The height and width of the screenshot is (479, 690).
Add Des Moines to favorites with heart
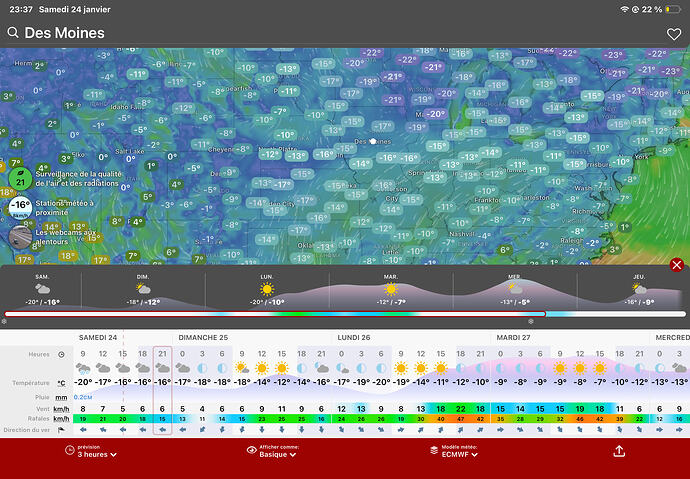(x=673, y=34)
